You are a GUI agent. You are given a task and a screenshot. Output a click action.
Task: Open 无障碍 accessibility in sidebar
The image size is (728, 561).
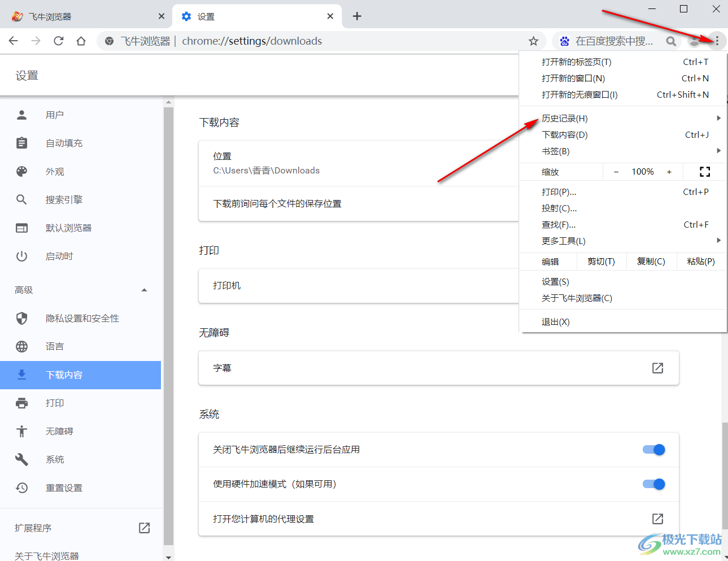coord(80,432)
